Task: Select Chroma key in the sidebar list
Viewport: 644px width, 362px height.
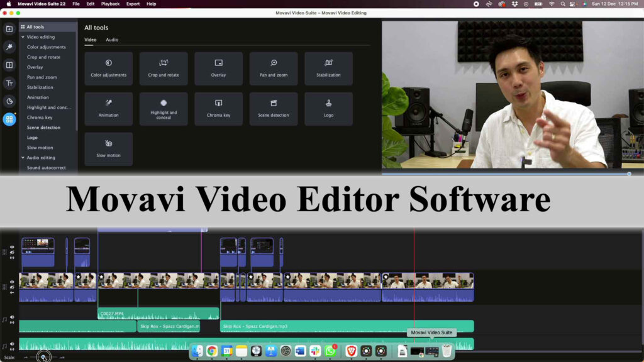Action: tap(40, 118)
